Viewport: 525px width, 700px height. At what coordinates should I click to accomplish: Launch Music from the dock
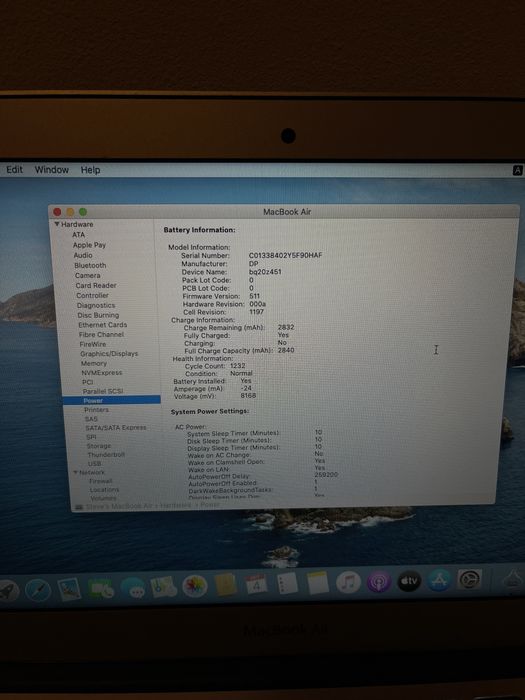point(348,582)
